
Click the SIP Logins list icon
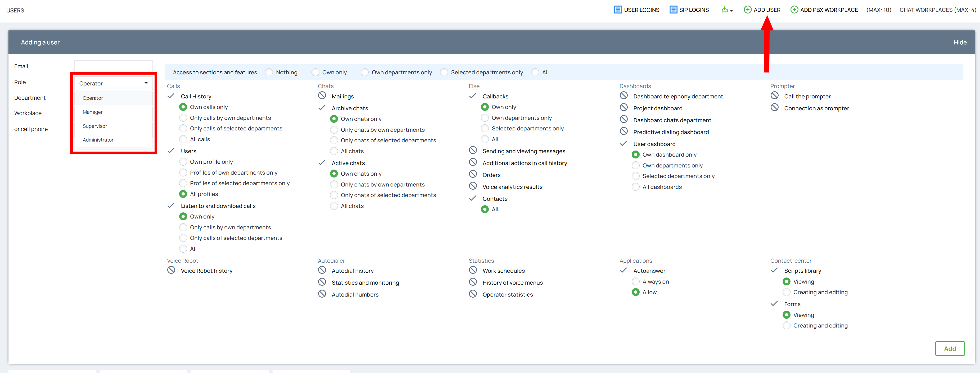673,10
